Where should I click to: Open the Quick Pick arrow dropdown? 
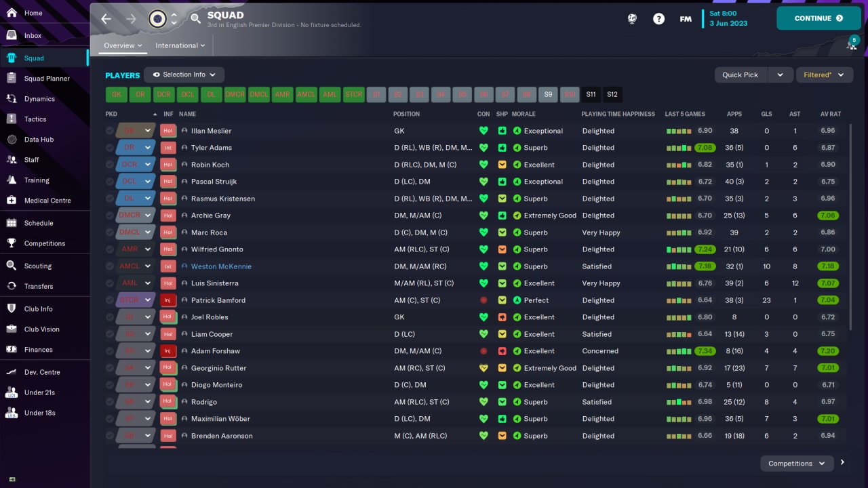tap(780, 75)
